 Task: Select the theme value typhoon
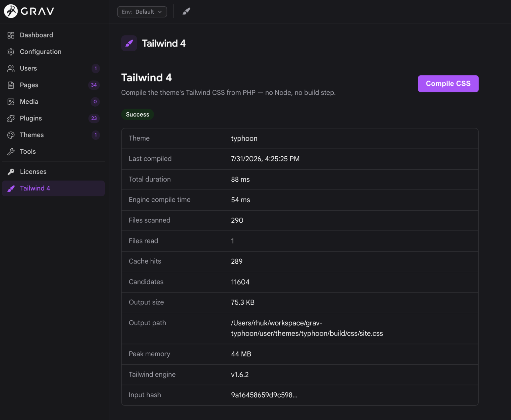click(244, 138)
